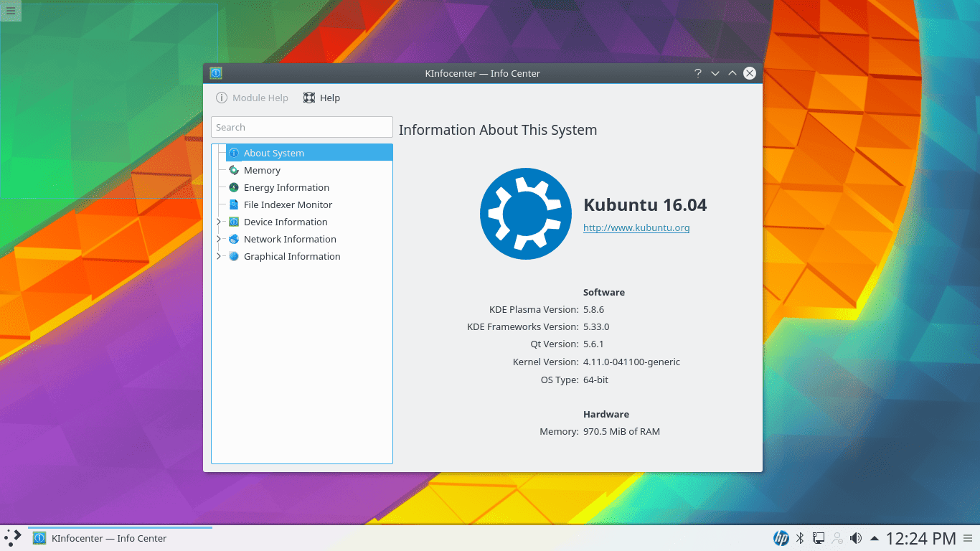Open the desktop toolbox hamburger menu
Screen dimensions: 980x551
click(11, 11)
